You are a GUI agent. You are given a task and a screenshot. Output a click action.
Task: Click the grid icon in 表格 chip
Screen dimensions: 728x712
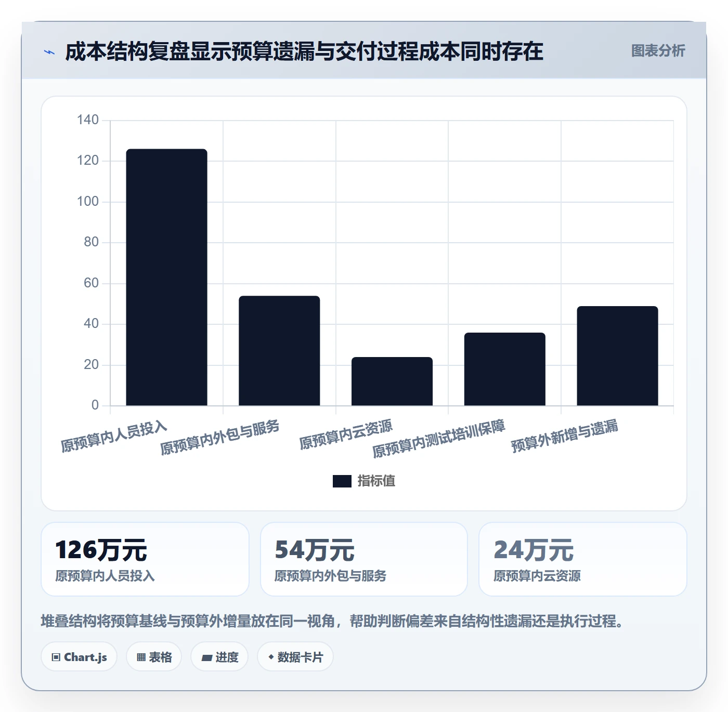click(x=141, y=657)
